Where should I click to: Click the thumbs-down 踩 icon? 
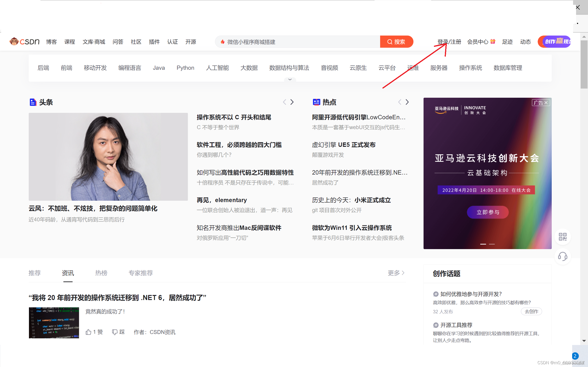coord(115,332)
